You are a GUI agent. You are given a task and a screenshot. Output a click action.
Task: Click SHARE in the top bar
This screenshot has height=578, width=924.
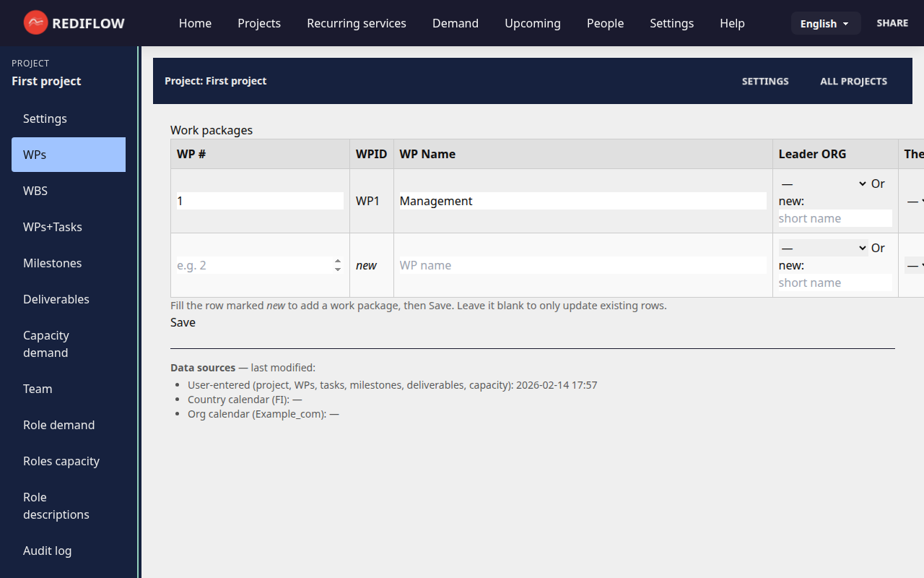pyautogui.click(x=892, y=22)
